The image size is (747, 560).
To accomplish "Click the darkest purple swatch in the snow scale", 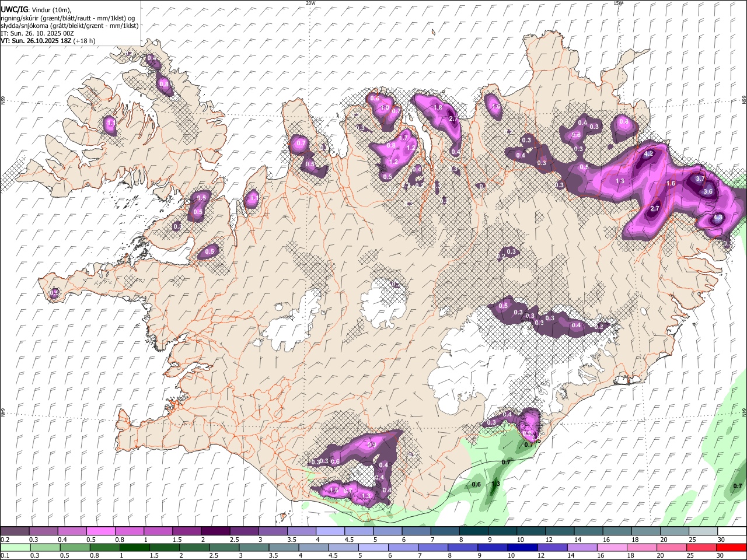I will pos(215,531).
